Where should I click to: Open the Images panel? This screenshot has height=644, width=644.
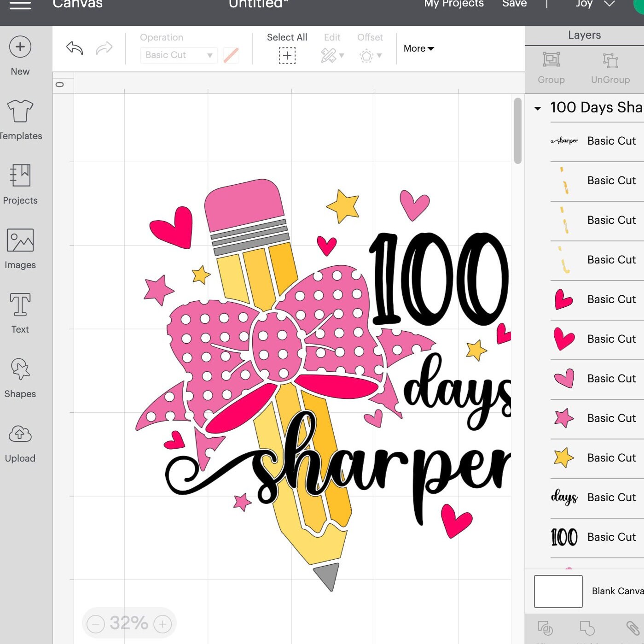click(x=20, y=249)
